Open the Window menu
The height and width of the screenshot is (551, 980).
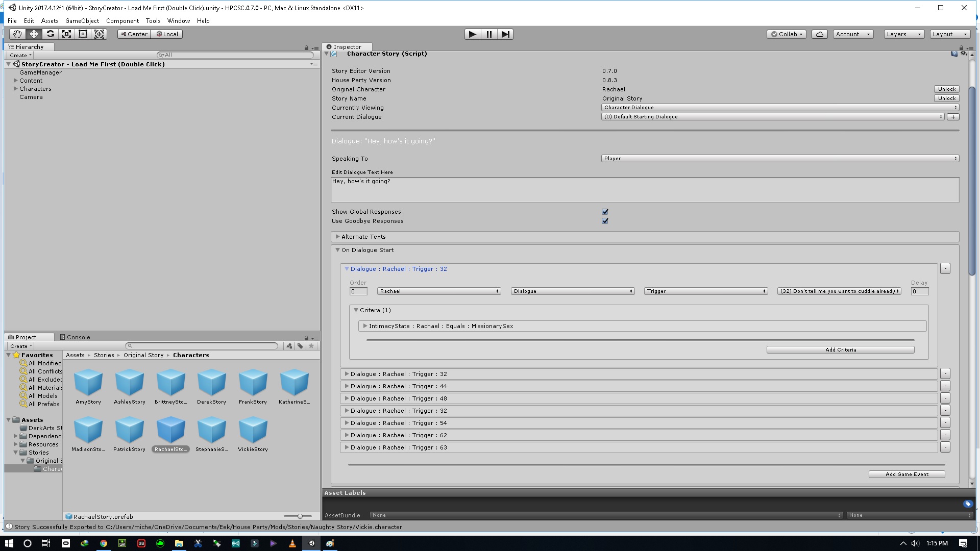point(179,21)
